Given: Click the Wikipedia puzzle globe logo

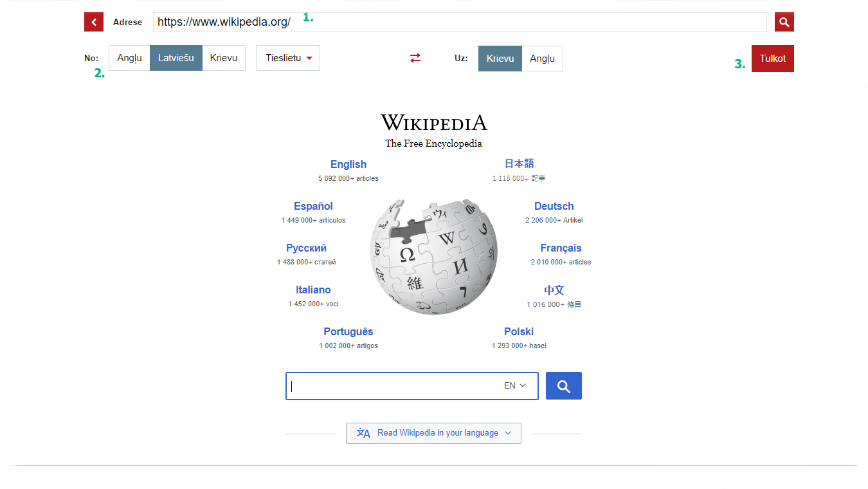Looking at the screenshot, I should coord(434,256).
